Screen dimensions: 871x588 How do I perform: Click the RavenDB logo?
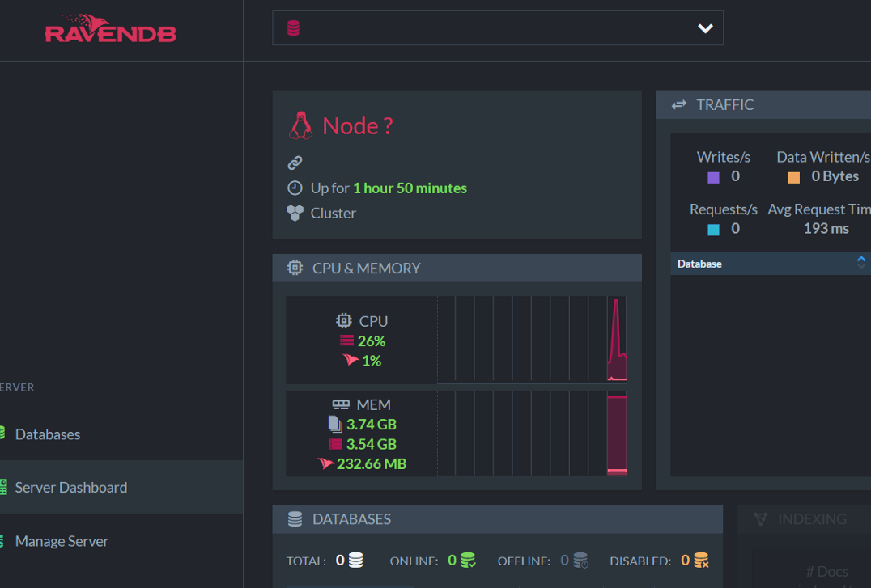(x=110, y=29)
